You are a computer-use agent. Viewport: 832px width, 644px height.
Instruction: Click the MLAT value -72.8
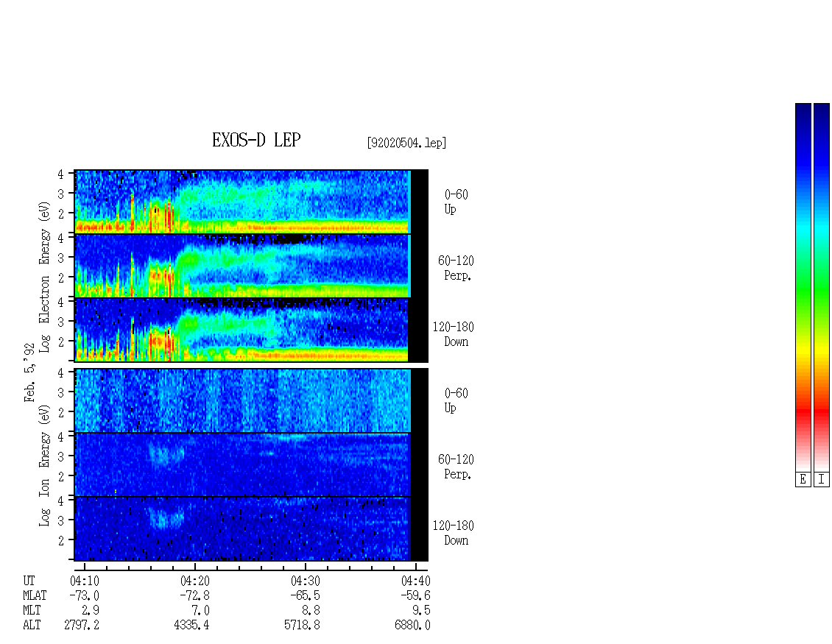tap(194, 595)
